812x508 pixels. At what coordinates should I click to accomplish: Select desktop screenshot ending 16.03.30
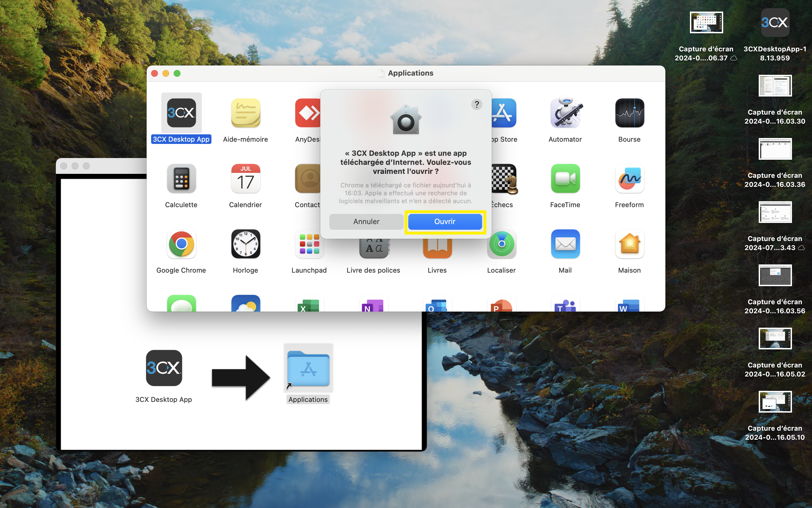tap(775, 86)
